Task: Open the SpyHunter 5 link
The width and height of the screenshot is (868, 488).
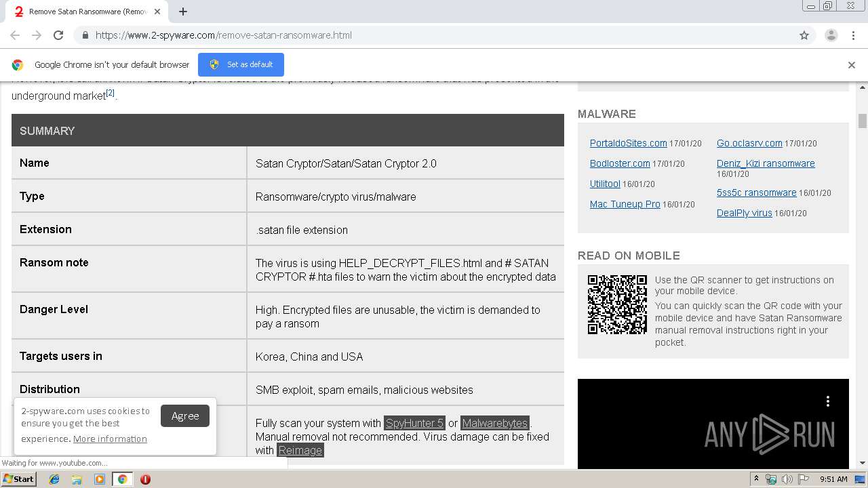Action: tap(414, 423)
